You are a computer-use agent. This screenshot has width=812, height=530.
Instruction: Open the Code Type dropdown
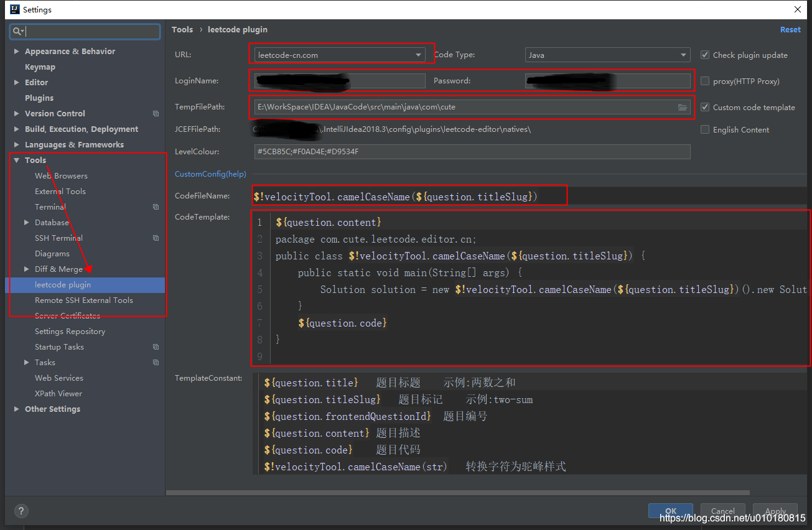click(684, 55)
